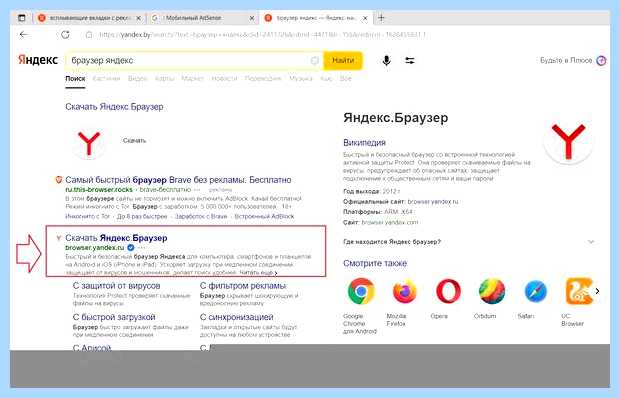Screen dimensions: 620x398
Task: Switch to the first browser tab
Action: click(x=90, y=18)
